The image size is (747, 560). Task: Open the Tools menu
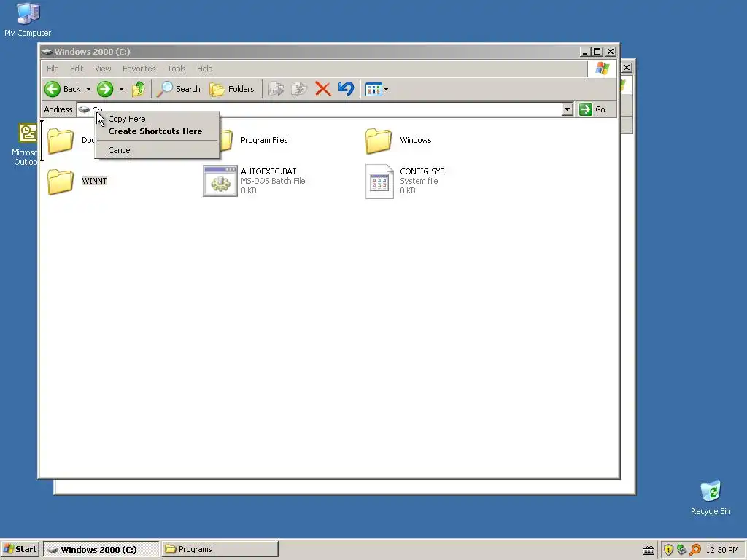point(177,69)
